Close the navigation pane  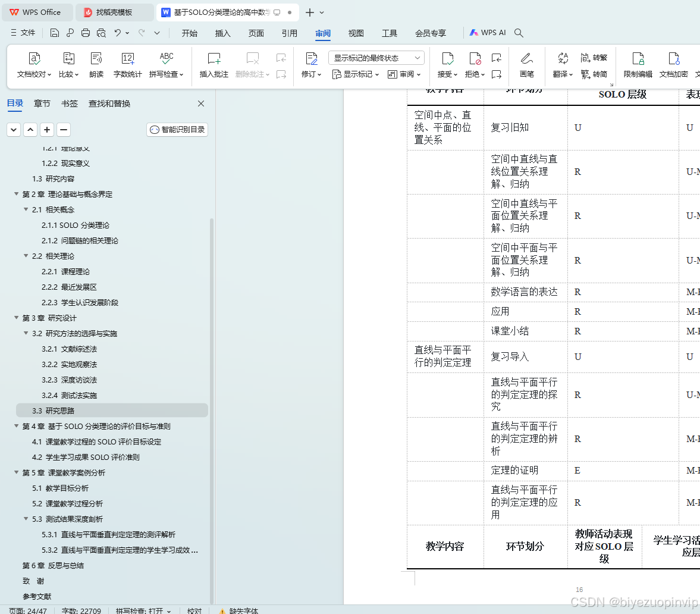coord(201,104)
